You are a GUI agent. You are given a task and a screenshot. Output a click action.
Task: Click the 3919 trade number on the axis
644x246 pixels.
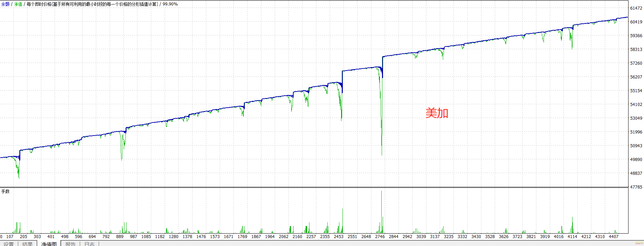545,236
